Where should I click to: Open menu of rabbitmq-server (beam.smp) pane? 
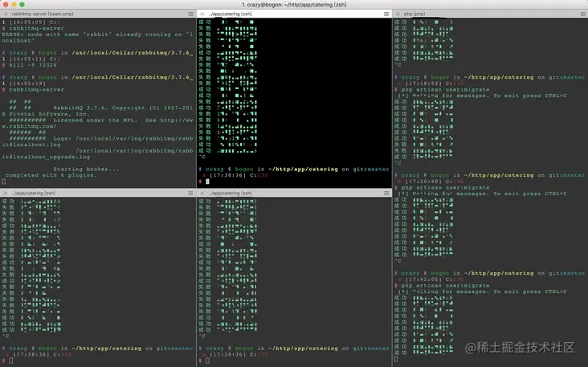pos(190,14)
